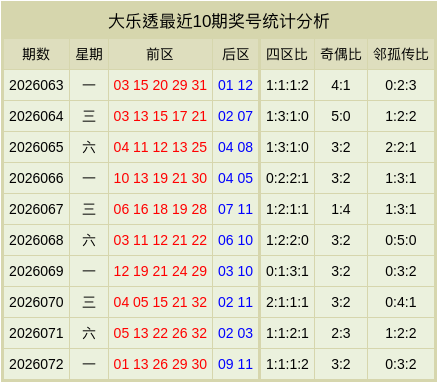Screen dimensions: 438x383
Task: Click back numbers 07 11
Action: tap(235, 209)
